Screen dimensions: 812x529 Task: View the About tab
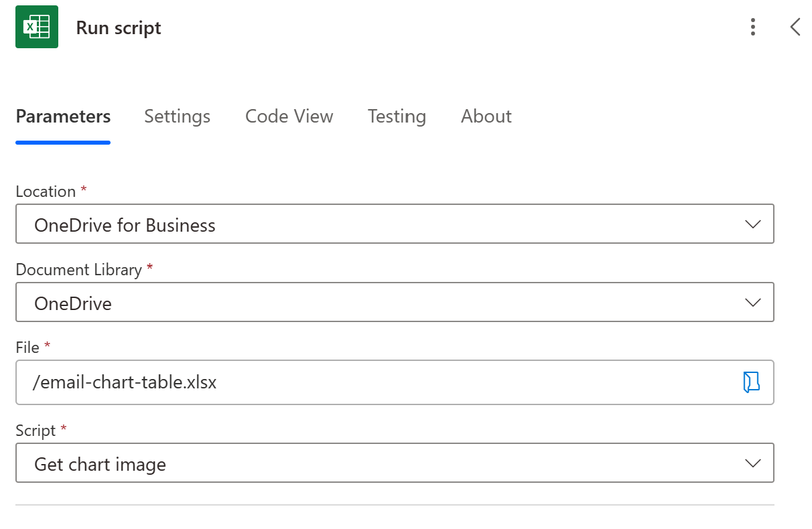486,116
